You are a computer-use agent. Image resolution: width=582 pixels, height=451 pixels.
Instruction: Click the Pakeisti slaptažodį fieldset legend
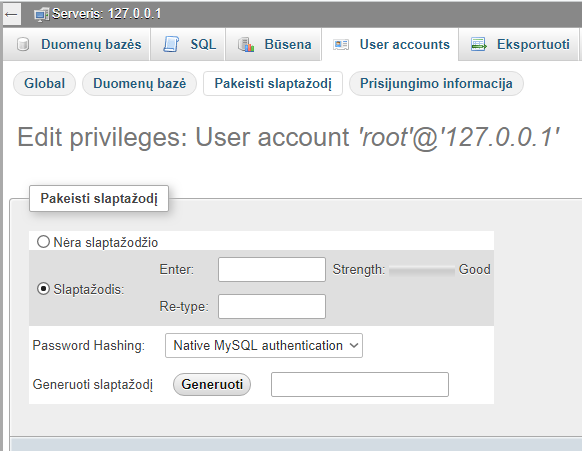click(99, 199)
